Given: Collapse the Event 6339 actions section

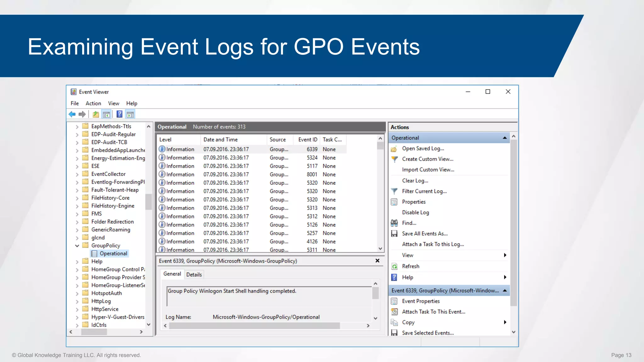Looking at the screenshot, I should (x=505, y=291).
